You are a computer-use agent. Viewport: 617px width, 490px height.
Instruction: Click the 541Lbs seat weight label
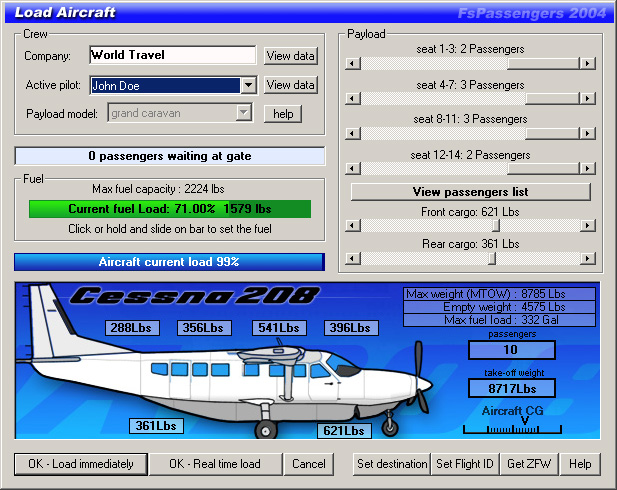click(279, 328)
